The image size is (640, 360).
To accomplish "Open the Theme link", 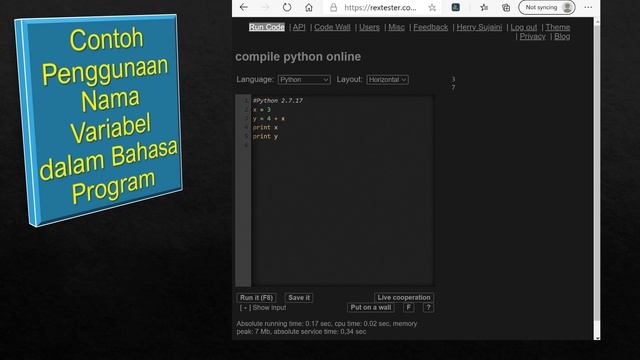I will 558,27.
